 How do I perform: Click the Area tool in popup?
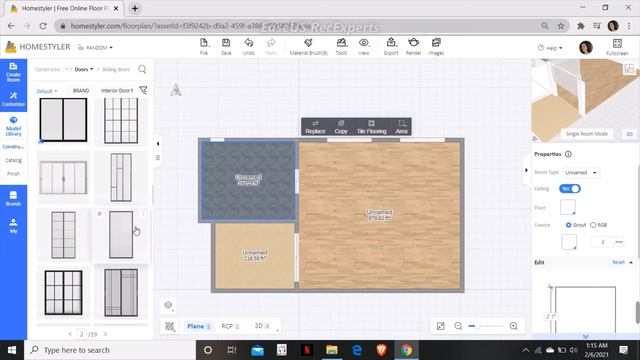click(402, 127)
